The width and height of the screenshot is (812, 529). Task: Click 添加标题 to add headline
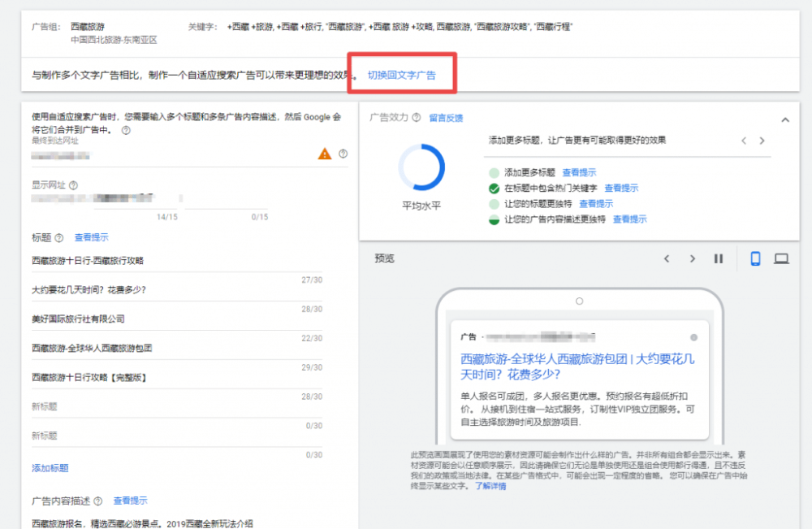50,468
